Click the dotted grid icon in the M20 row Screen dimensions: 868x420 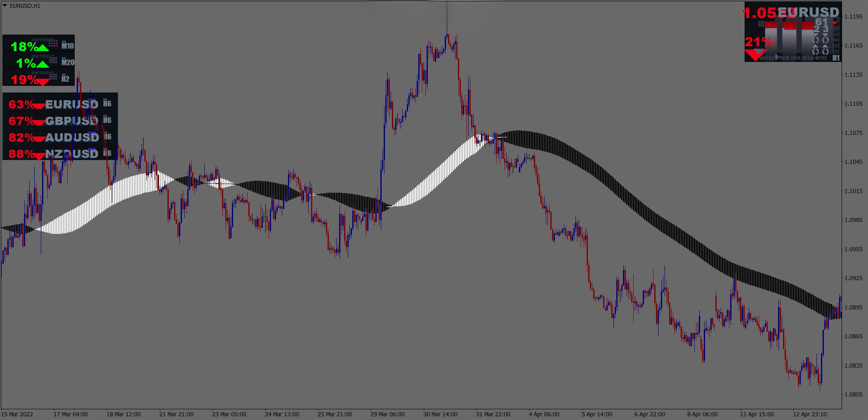[x=53, y=60]
